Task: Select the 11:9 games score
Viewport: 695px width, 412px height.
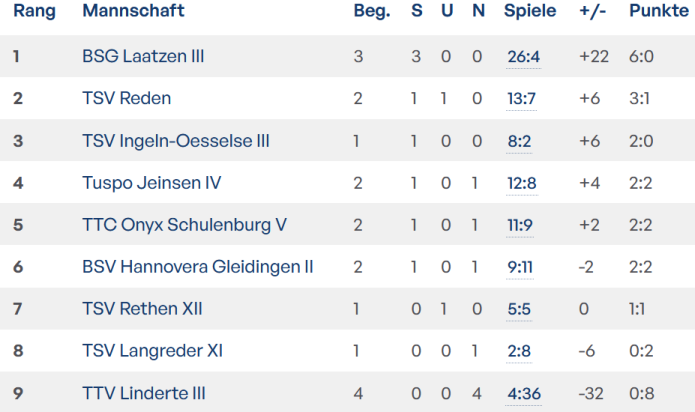Action: 519,225
